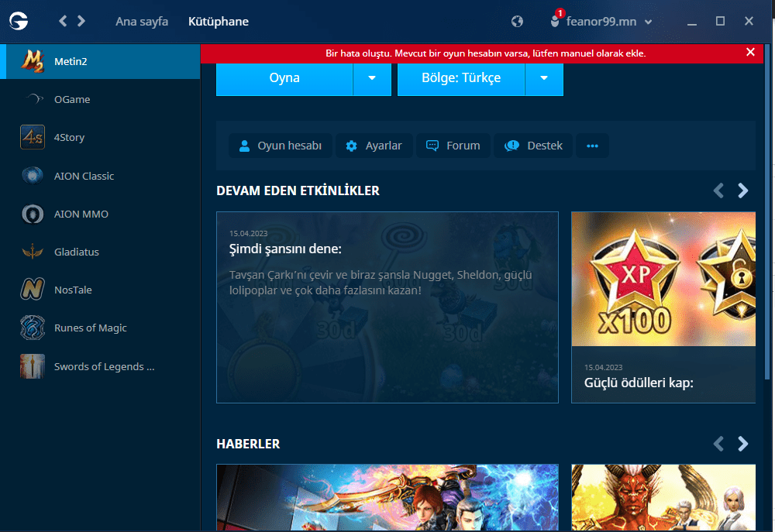The height and width of the screenshot is (532, 775).
Task: Open the three-dots more options button
Action: coord(592,146)
